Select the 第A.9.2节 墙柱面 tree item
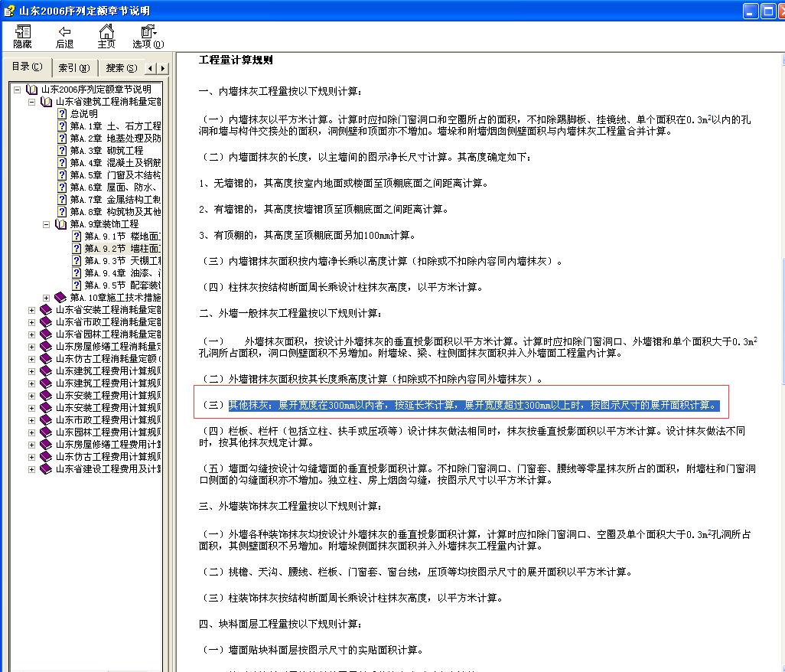785x672 pixels. (122, 249)
